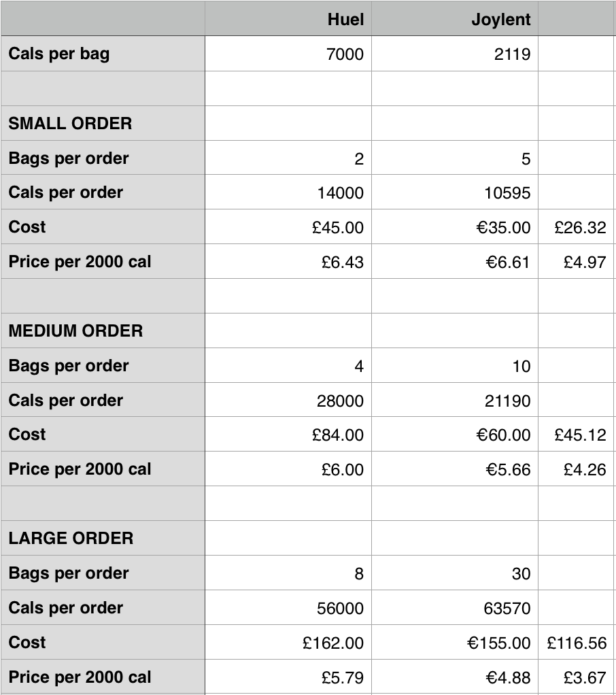
Task: Click the large order Joylent bags cell 30
Action: [455, 573]
